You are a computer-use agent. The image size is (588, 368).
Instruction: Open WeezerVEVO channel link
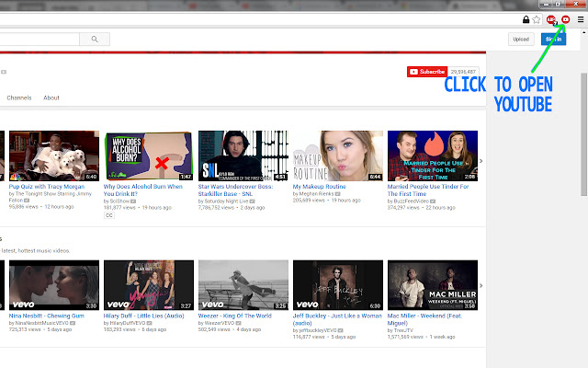(x=219, y=323)
